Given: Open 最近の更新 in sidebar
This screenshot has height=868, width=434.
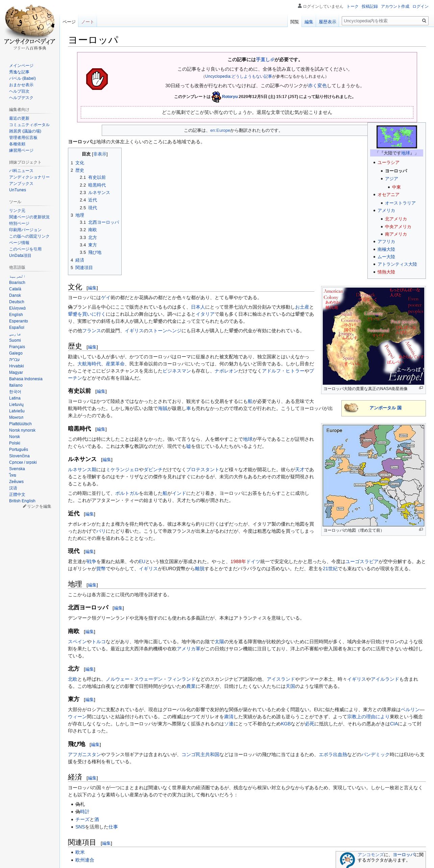Looking at the screenshot, I should [x=19, y=118].
